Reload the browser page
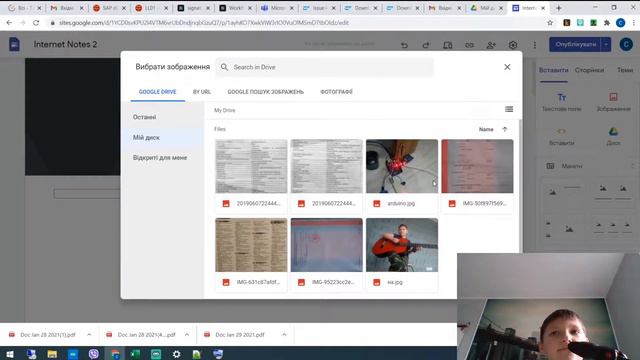Screen dimensions: 640x360 (x=36, y=23)
